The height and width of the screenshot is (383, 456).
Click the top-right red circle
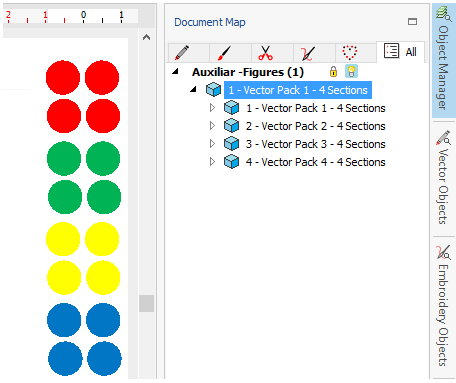[x=102, y=77]
